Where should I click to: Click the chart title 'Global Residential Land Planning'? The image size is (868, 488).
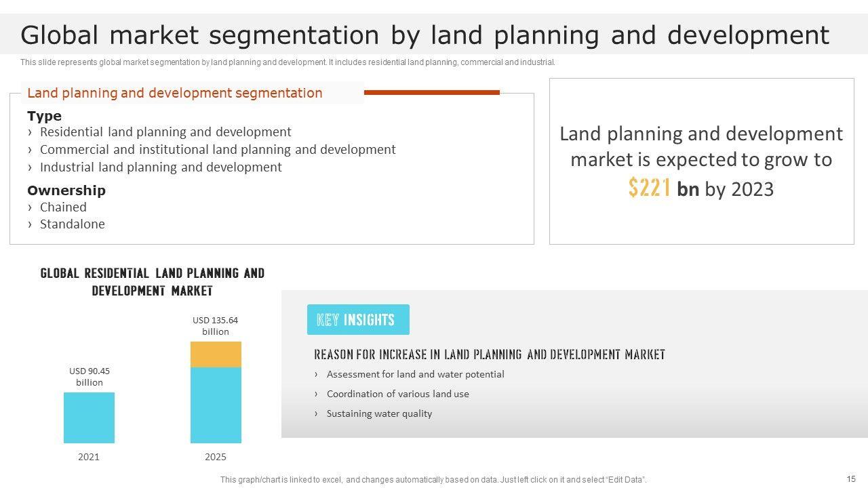[153, 282]
